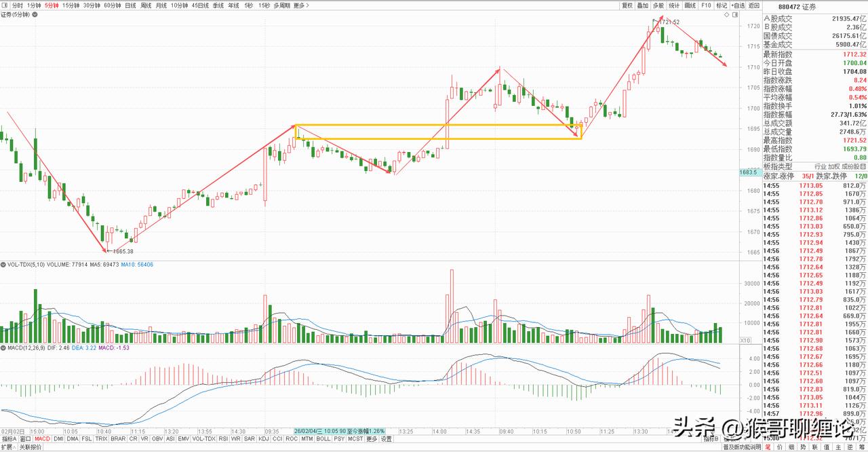Select the 1分钟 period
This screenshot has width=868, height=452.
click(34, 5)
